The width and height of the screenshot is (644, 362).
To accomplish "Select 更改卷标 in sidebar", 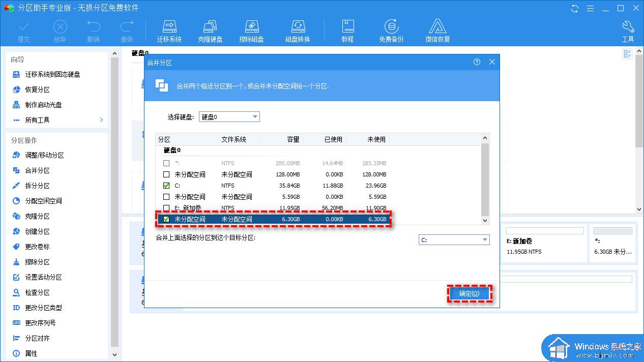I will (x=37, y=247).
